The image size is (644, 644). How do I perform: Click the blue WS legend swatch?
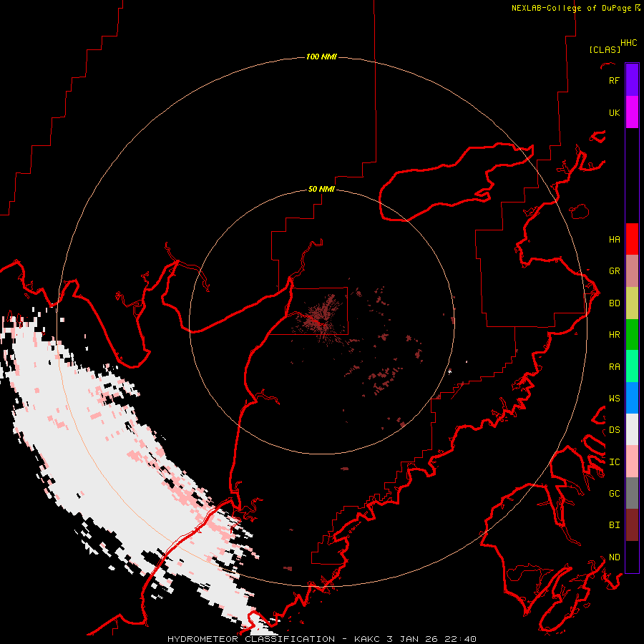[632, 398]
